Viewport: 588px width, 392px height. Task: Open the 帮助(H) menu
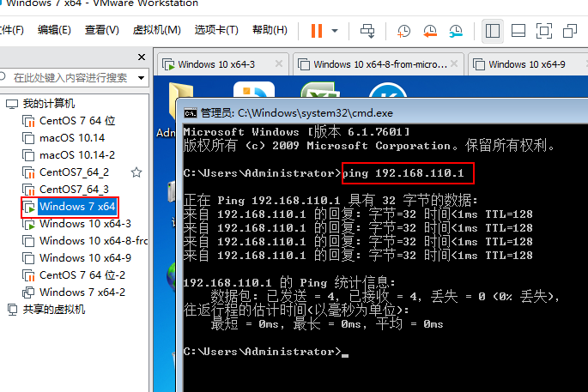(x=270, y=30)
